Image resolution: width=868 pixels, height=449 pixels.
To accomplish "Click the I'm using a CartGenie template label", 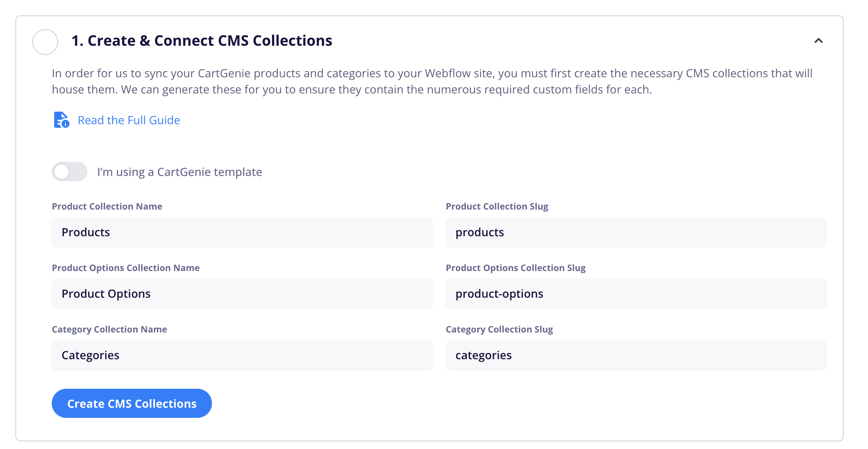I will tap(180, 172).
